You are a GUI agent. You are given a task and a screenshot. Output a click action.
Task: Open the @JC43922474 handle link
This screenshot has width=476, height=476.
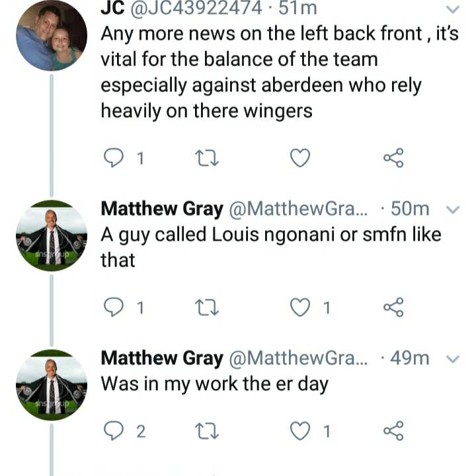click(196, 8)
